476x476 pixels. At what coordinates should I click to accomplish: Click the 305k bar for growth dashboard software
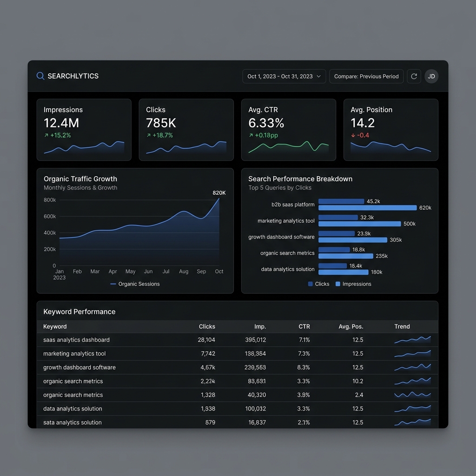pyautogui.click(x=353, y=240)
